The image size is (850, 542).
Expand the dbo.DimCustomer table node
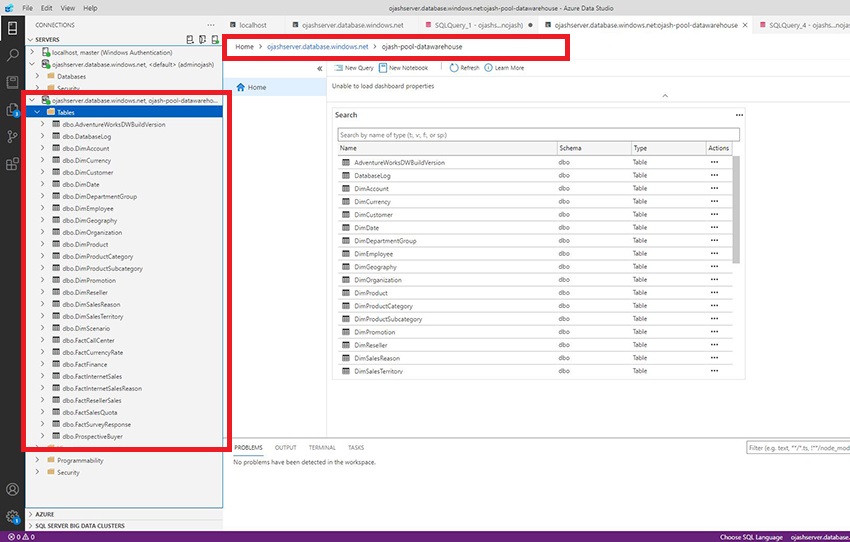(x=41, y=172)
